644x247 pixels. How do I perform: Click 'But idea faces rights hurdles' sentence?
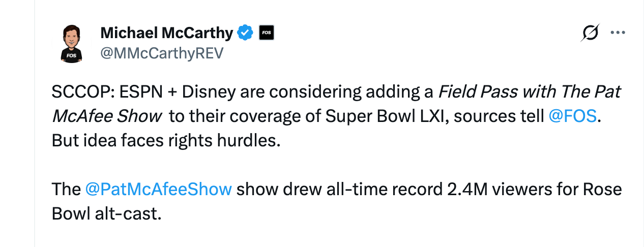pyautogui.click(x=166, y=140)
